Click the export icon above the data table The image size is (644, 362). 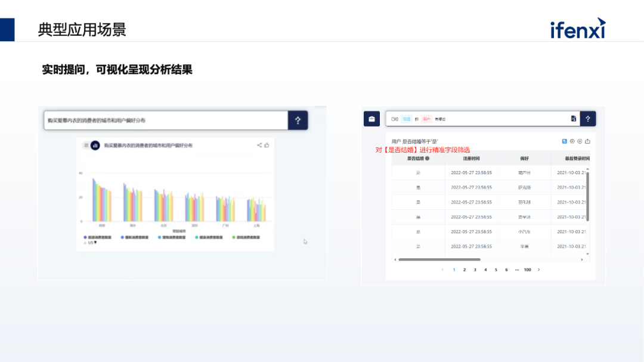click(587, 141)
